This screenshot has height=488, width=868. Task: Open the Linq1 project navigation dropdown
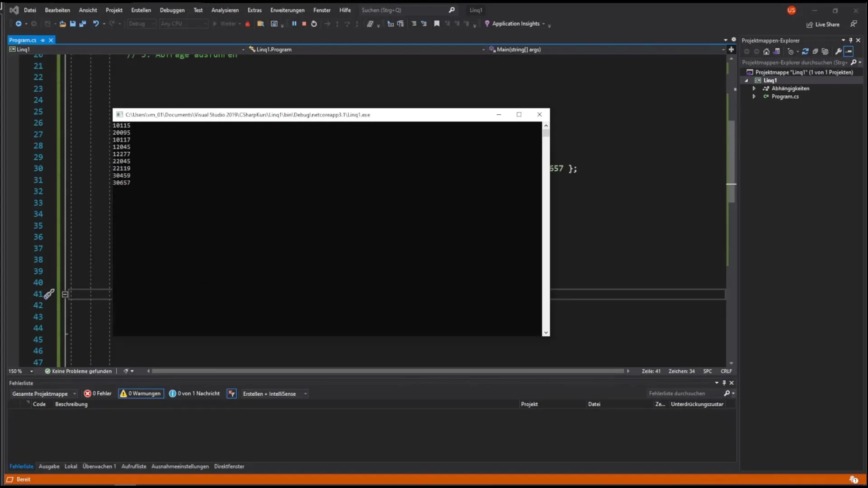127,50
